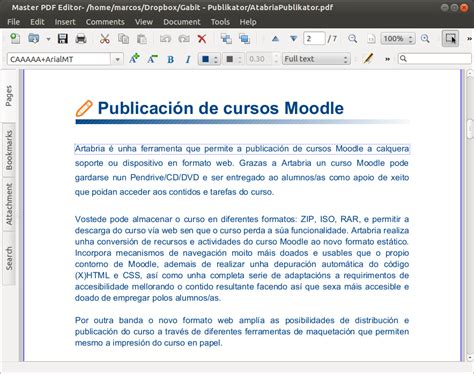Open the View menu
474x374 pixels.
(144, 22)
